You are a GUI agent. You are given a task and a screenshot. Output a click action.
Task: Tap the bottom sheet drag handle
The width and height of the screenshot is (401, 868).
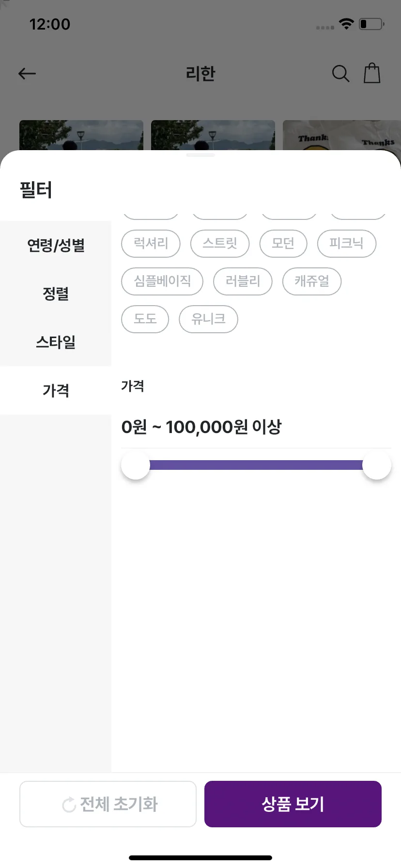pyautogui.click(x=200, y=155)
